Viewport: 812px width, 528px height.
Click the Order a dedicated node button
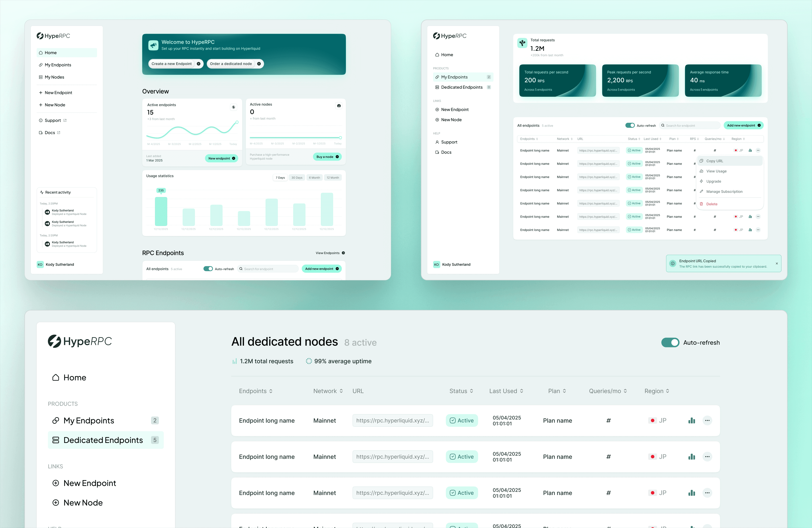[235, 64]
